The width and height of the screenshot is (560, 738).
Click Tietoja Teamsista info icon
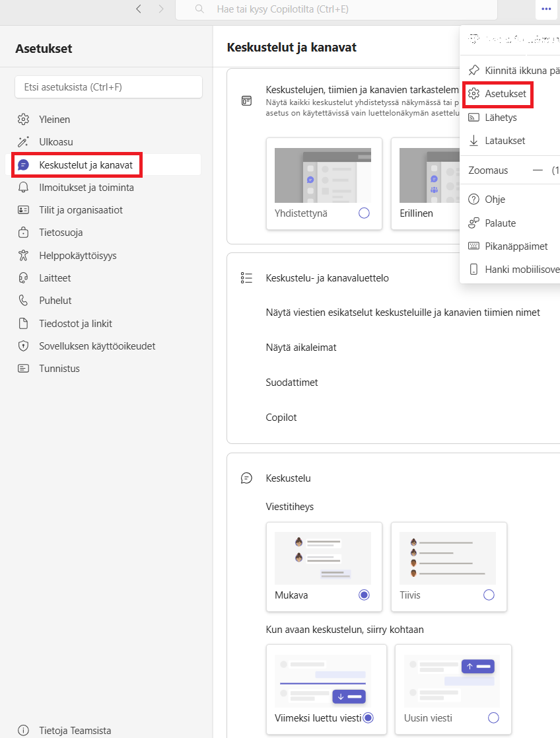click(x=23, y=731)
